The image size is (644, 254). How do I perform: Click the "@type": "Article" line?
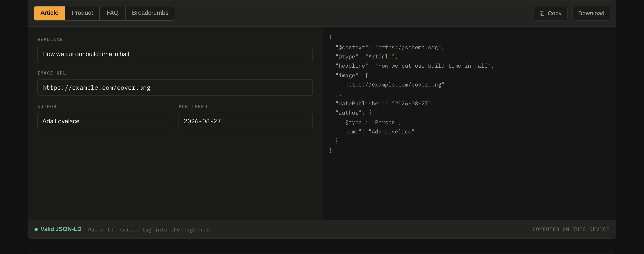[366, 57]
